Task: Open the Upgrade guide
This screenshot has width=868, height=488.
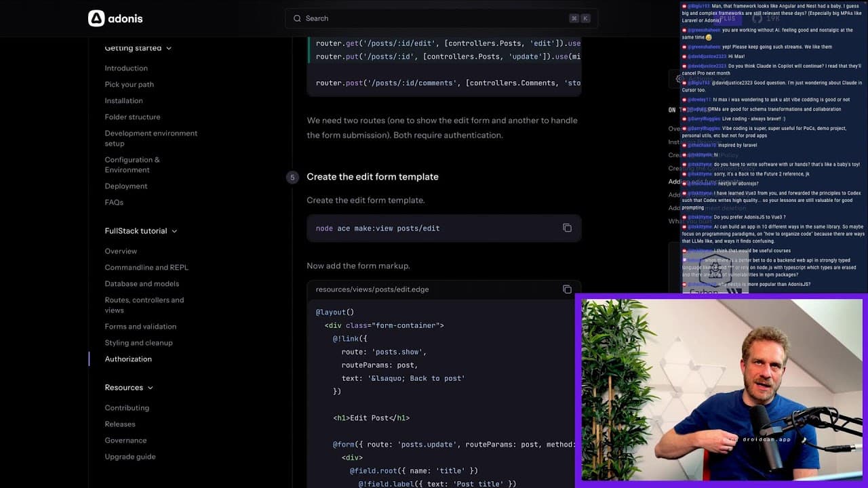Action: click(130, 457)
